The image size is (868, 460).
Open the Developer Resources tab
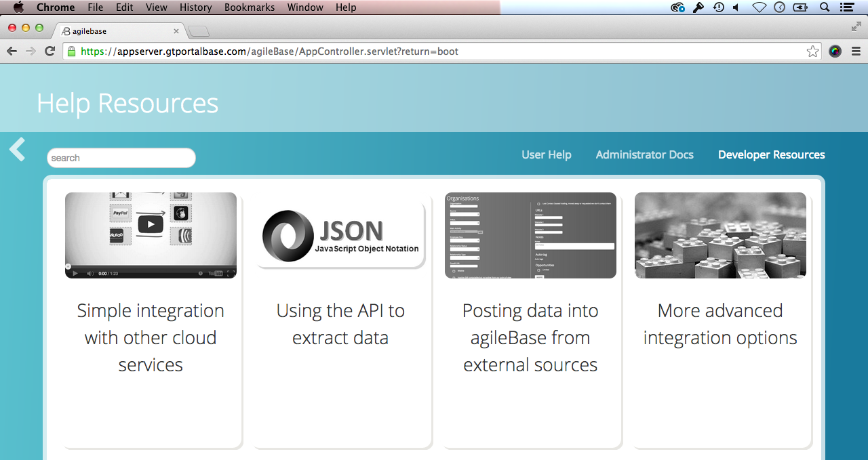[x=771, y=155]
